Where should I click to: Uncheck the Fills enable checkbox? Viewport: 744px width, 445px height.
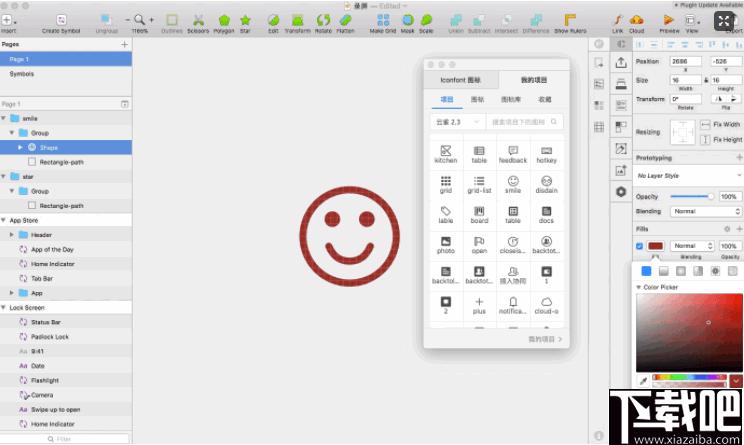coord(639,246)
